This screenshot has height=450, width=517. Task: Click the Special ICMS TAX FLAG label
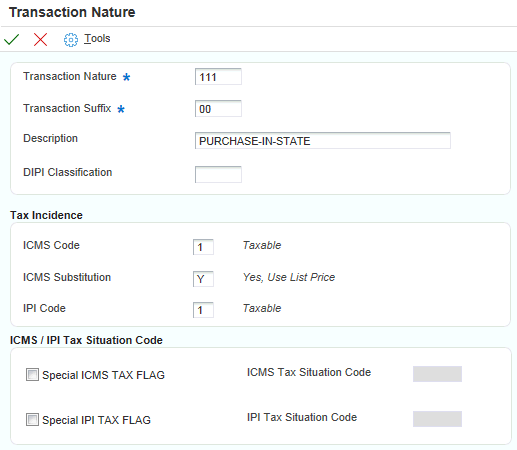(x=103, y=375)
